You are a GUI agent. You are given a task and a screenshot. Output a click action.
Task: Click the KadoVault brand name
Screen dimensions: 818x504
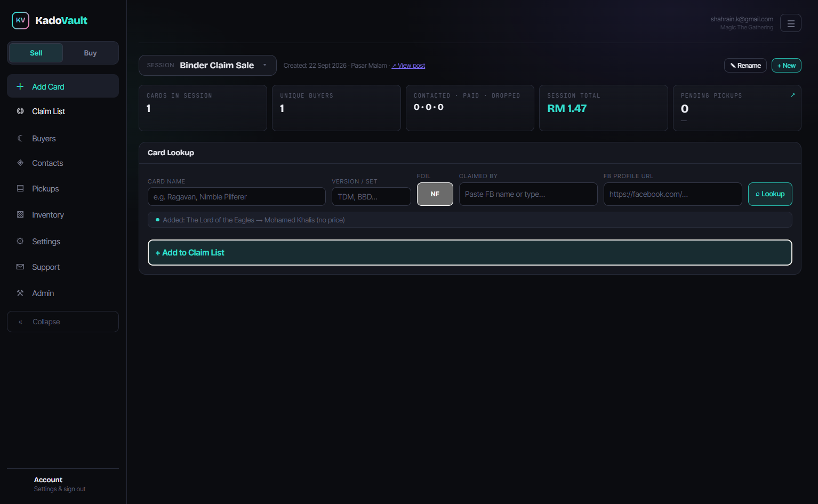pyautogui.click(x=61, y=20)
